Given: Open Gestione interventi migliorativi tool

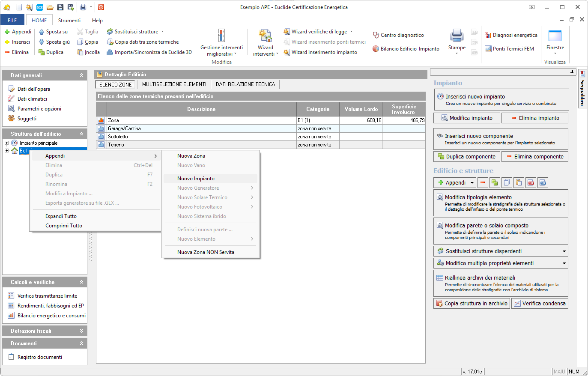Looking at the screenshot, I should (221, 36).
